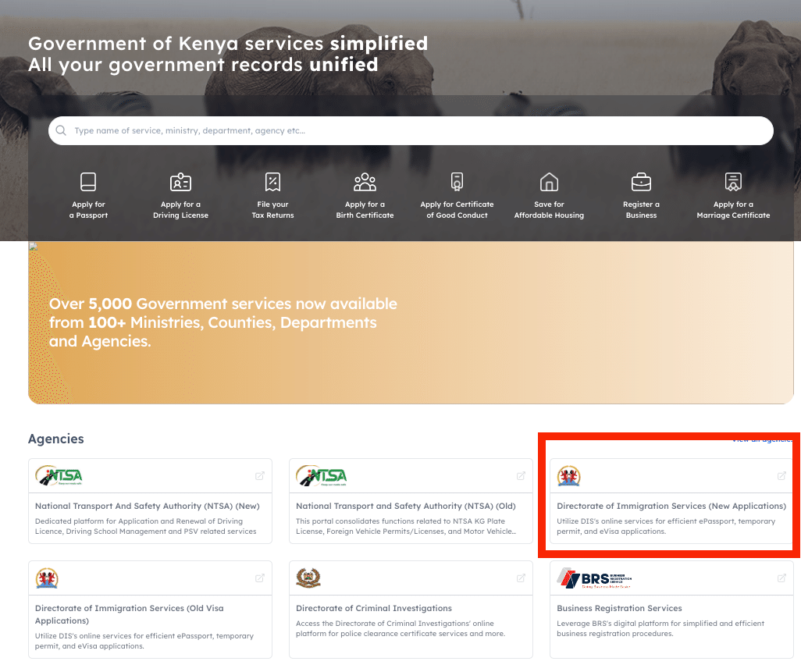This screenshot has width=801, height=672.
Task: Click the register business briefcase icon
Action: pos(641,182)
